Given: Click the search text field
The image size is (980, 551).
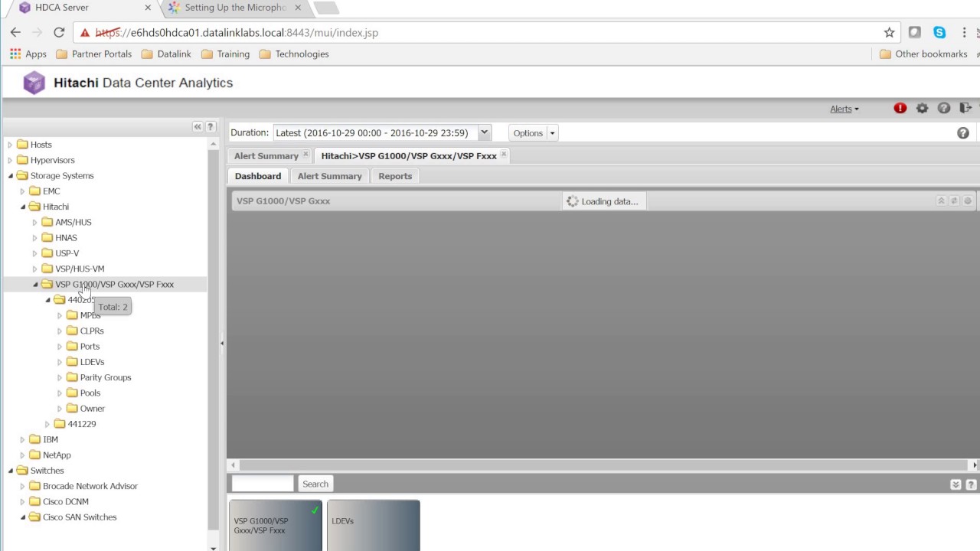Looking at the screenshot, I should click(263, 484).
